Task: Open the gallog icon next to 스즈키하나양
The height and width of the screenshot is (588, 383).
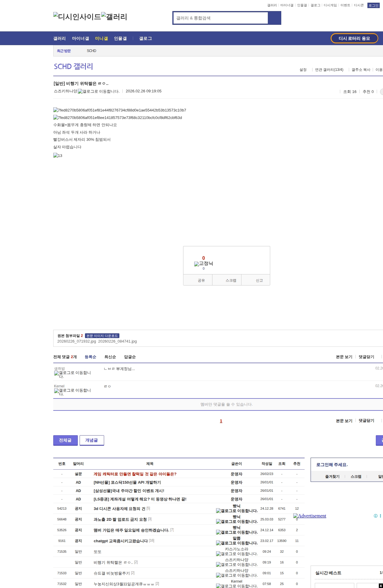Action: point(98,91)
